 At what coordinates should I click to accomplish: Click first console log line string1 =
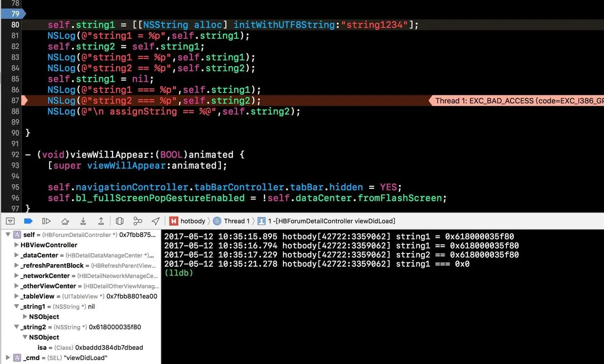pyautogui.click(x=339, y=237)
